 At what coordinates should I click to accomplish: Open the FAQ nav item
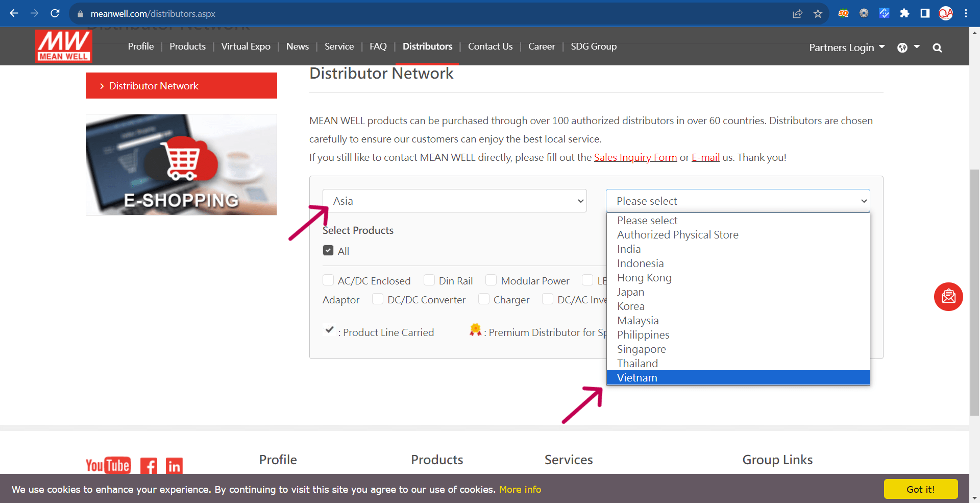click(378, 46)
